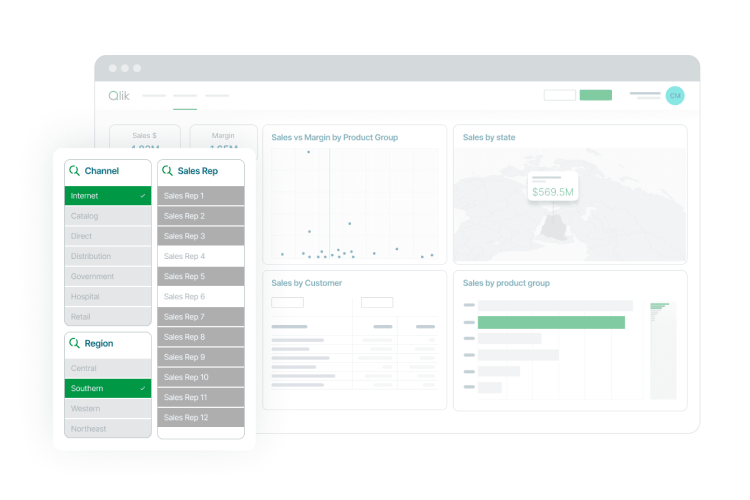Click the underlined middle navigation tab
Screen dimensions: 750x500
point(185,97)
